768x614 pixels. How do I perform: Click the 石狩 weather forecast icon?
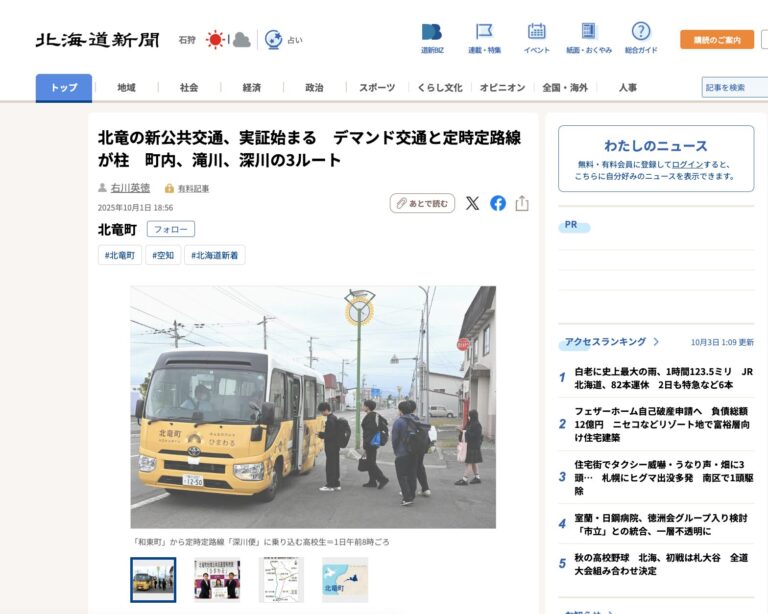215,40
